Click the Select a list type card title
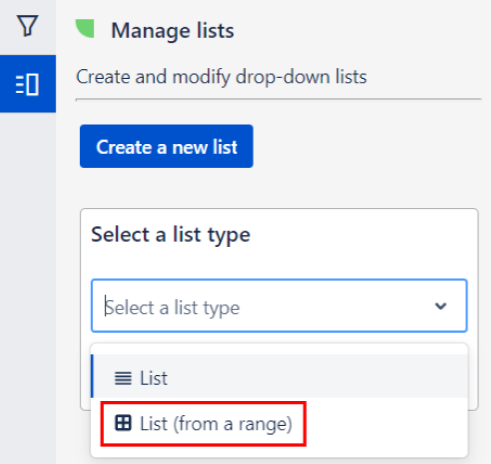The height and width of the screenshot is (464, 491). coord(171,235)
